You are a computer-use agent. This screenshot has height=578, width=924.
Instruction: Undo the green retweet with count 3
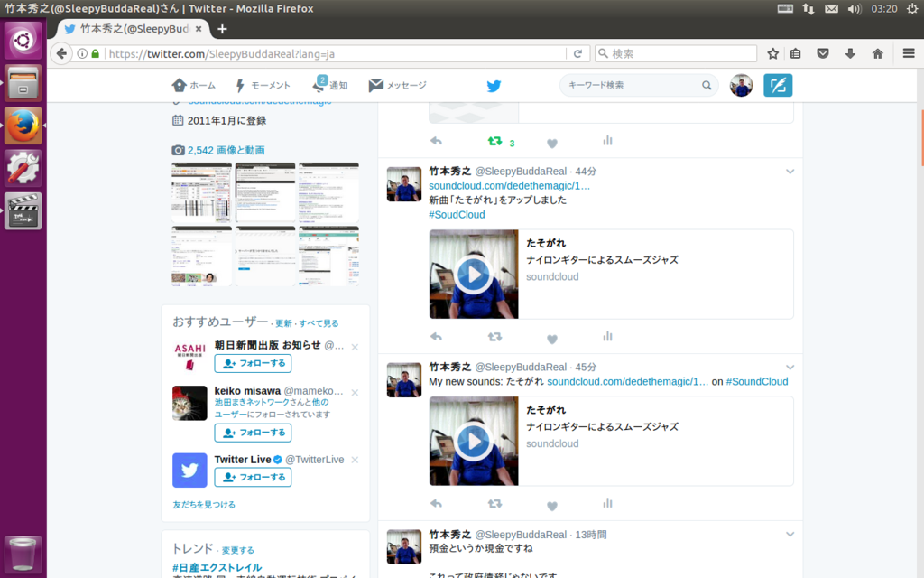[x=494, y=141]
